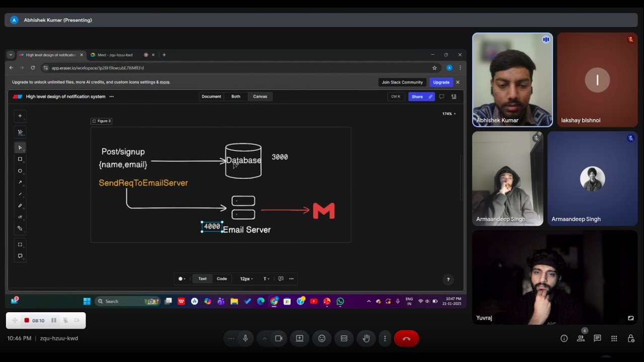This screenshot has height=362, width=644.
Task: Switch text mode to Code
Action: click(x=222, y=279)
